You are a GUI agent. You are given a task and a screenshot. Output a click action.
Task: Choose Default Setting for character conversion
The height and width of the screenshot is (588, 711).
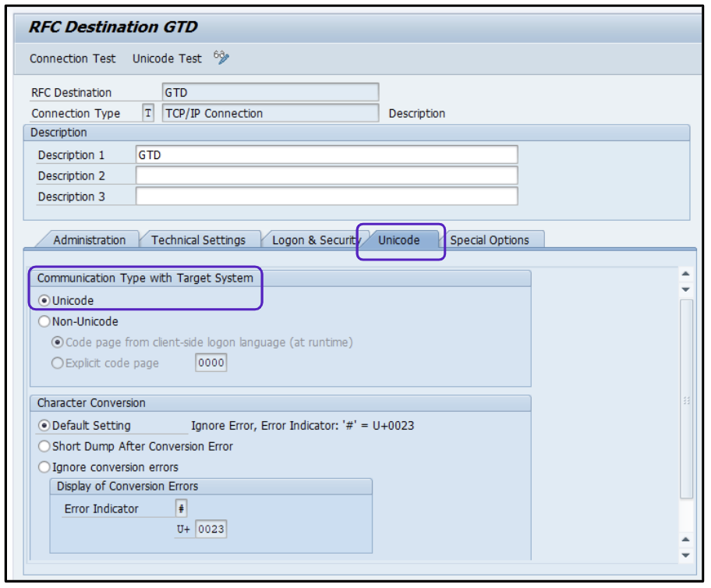coord(45,426)
